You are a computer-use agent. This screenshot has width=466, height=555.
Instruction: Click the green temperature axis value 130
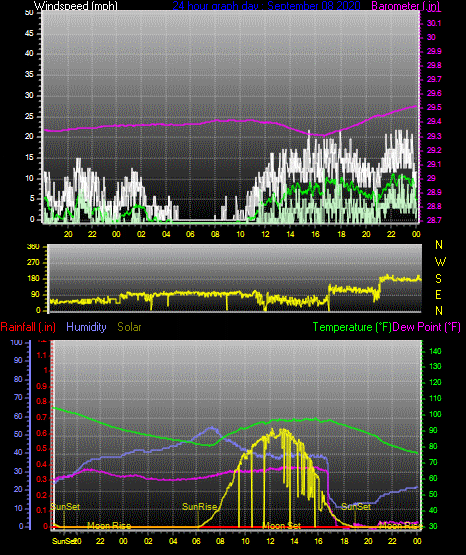click(x=435, y=367)
